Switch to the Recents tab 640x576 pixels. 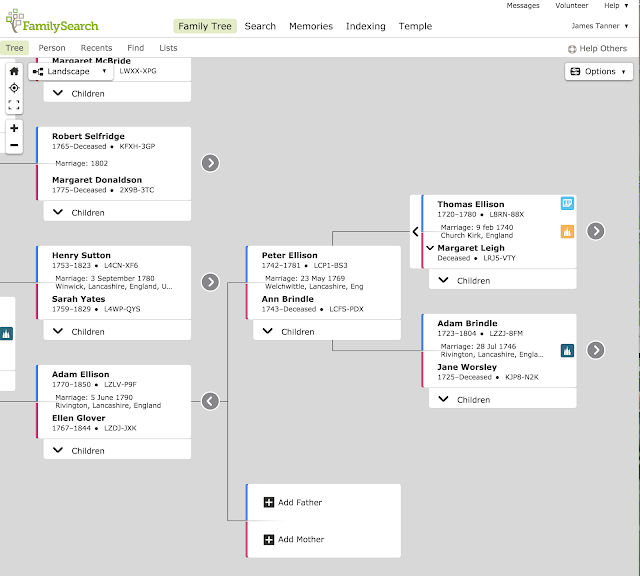(x=96, y=48)
